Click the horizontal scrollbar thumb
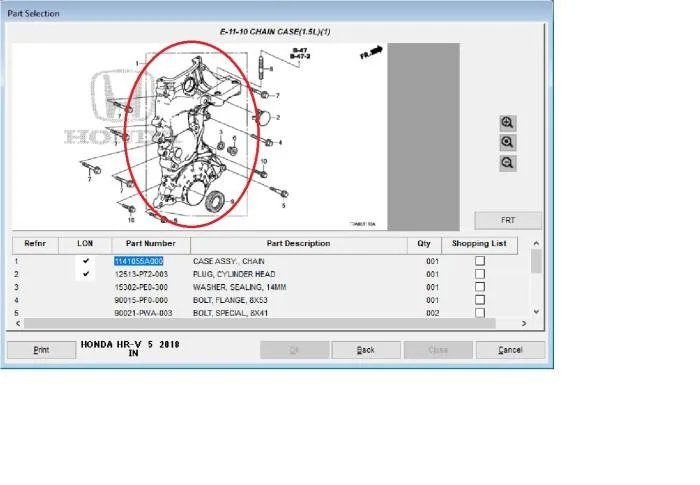 click(x=260, y=323)
